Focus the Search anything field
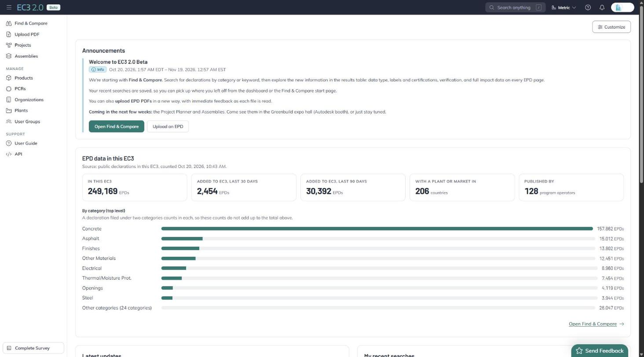The height and width of the screenshot is (357, 644). pyautogui.click(x=515, y=8)
